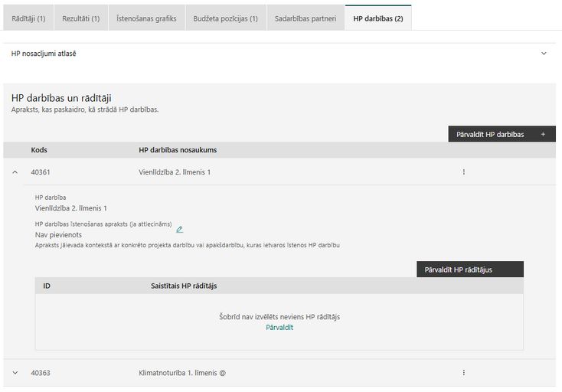
Task: Click Pārvaldīt HP rādītājus button
Action: [x=470, y=269]
